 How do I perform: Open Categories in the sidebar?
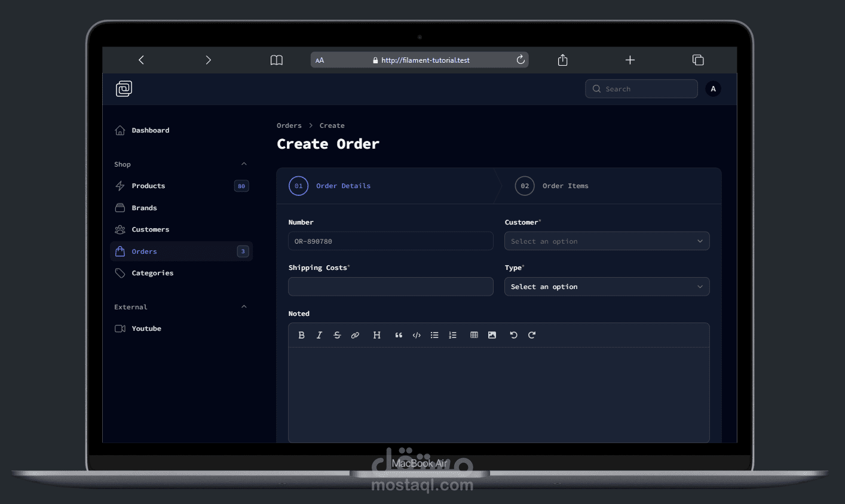[x=181, y=273]
